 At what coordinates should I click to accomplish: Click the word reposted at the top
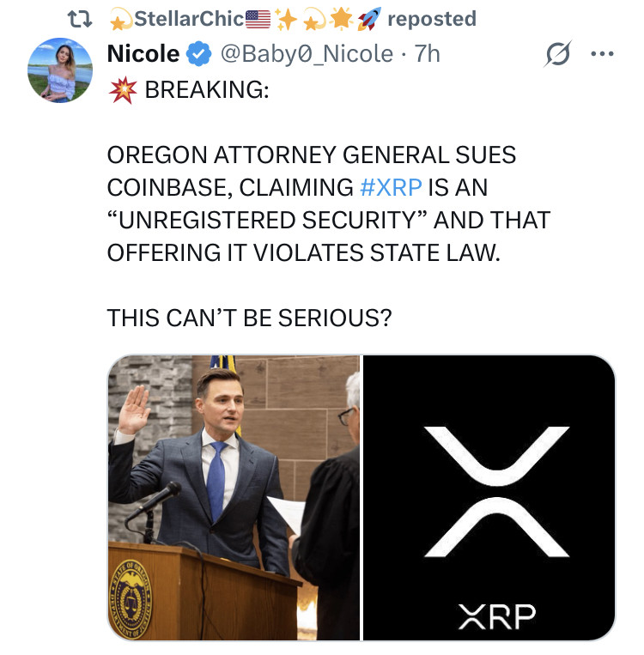click(432, 18)
